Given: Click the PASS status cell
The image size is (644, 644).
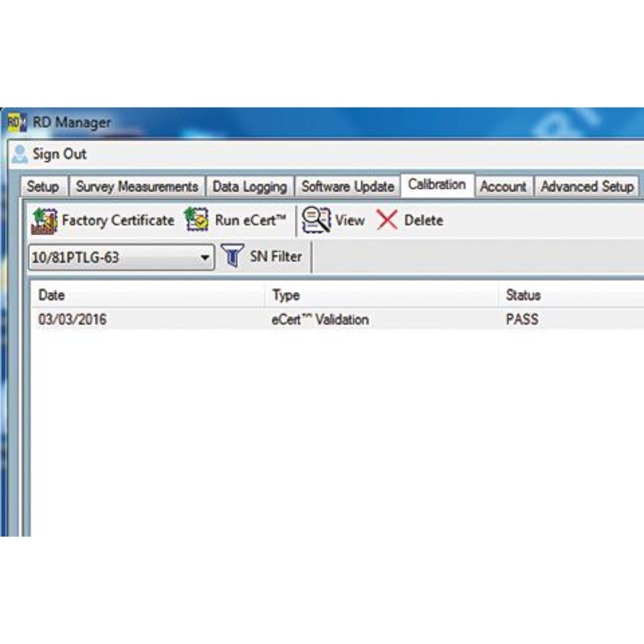Looking at the screenshot, I should point(522,320).
